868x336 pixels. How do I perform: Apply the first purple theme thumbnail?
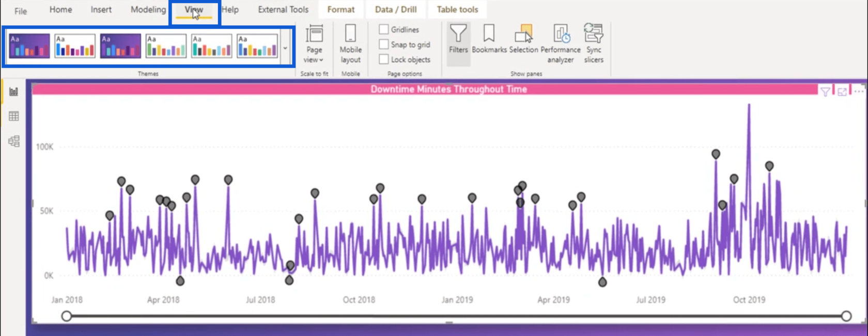click(29, 46)
